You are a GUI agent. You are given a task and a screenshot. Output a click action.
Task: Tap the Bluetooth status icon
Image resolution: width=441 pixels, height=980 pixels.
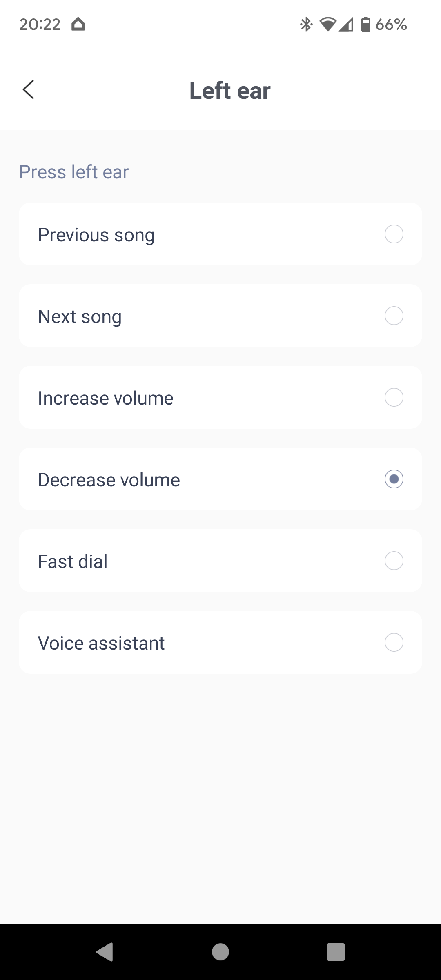(306, 24)
